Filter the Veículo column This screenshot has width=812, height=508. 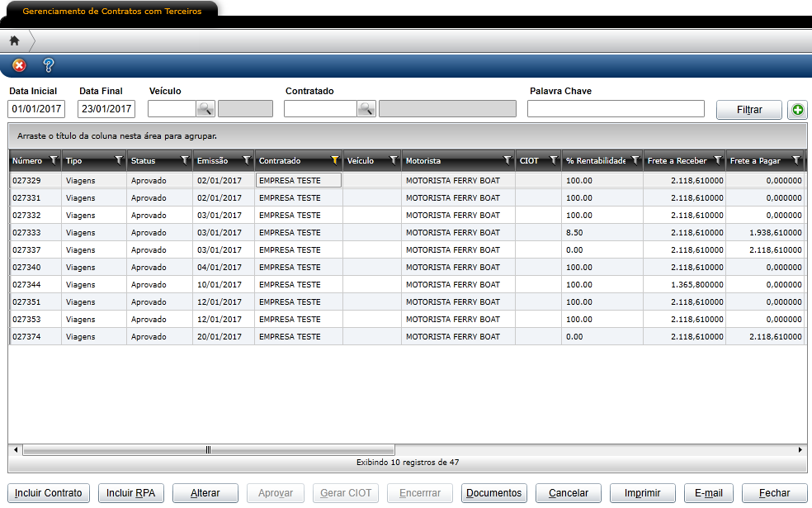click(x=394, y=161)
